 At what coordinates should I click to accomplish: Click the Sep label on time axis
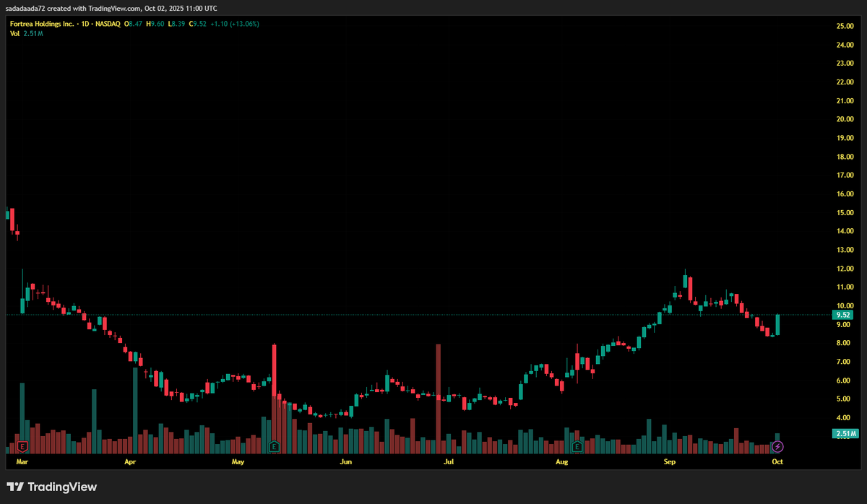[669, 461]
